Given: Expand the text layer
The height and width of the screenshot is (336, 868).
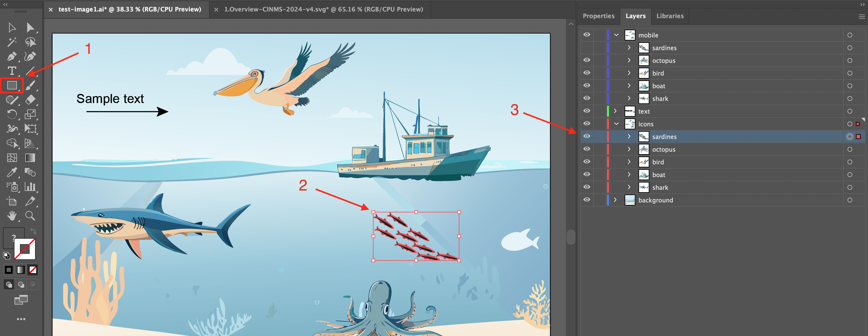Looking at the screenshot, I should pyautogui.click(x=615, y=111).
